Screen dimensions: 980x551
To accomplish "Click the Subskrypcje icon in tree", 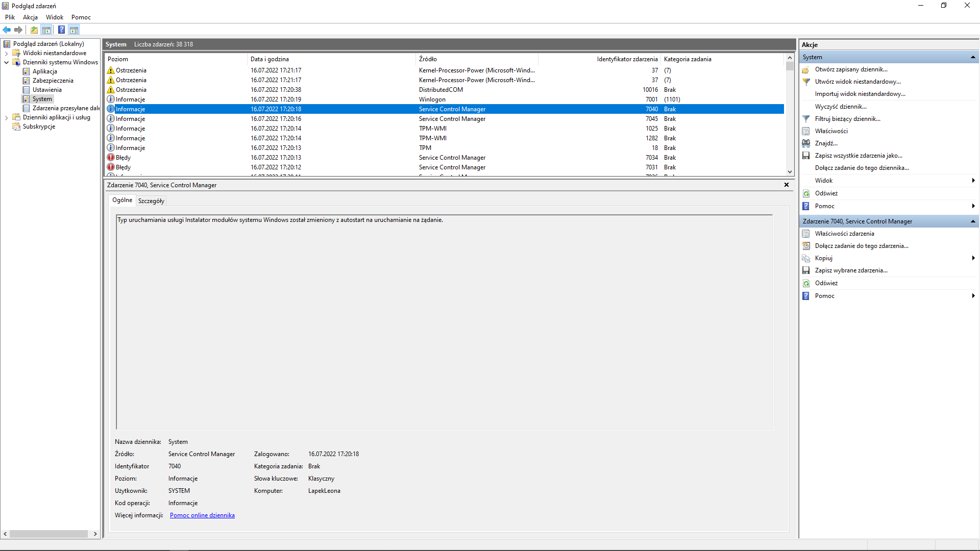I will (x=16, y=127).
